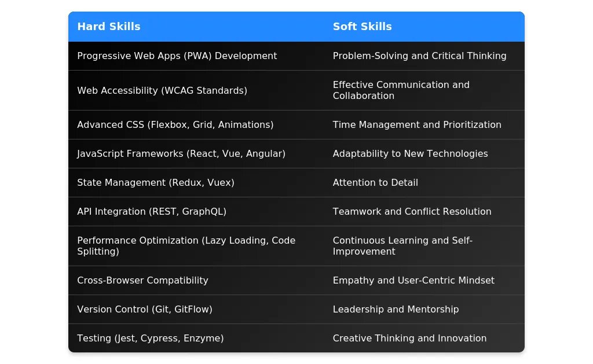Select State Management (Redux, Vuex) cell

[x=156, y=183]
